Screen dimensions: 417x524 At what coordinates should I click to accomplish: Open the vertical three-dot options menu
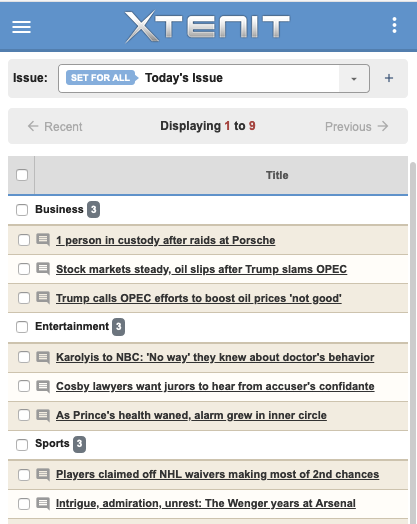click(394, 25)
